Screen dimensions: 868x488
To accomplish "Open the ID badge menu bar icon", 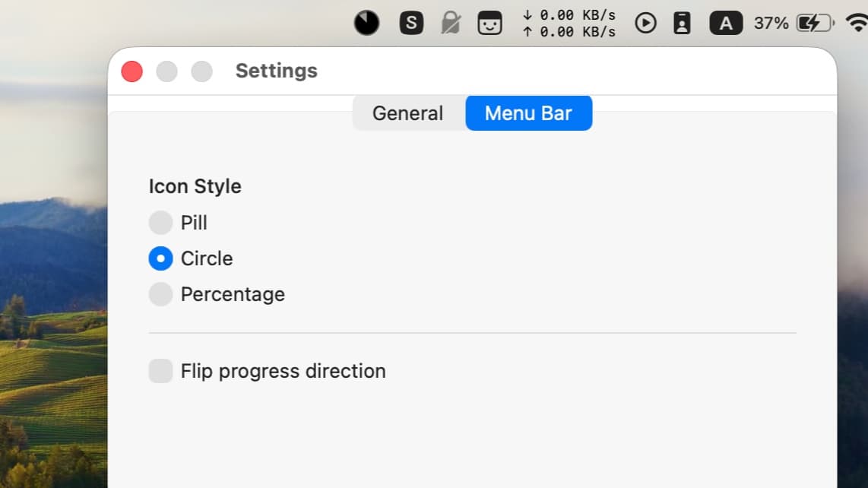I will pos(682,23).
